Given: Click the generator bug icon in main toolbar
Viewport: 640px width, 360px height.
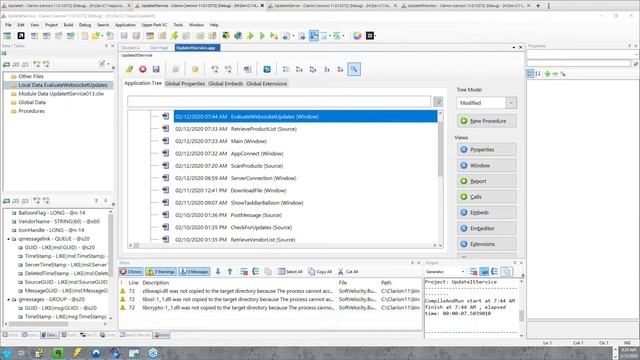Looking at the screenshot, I should [x=225, y=36].
